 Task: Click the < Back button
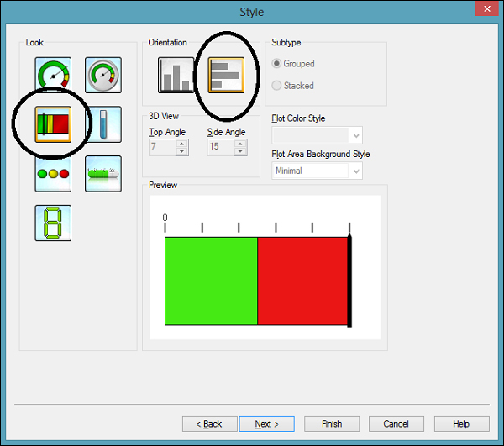(x=209, y=424)
